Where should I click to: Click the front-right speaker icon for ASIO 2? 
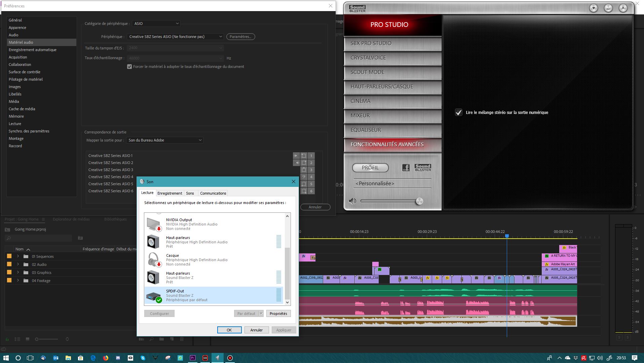304,163
